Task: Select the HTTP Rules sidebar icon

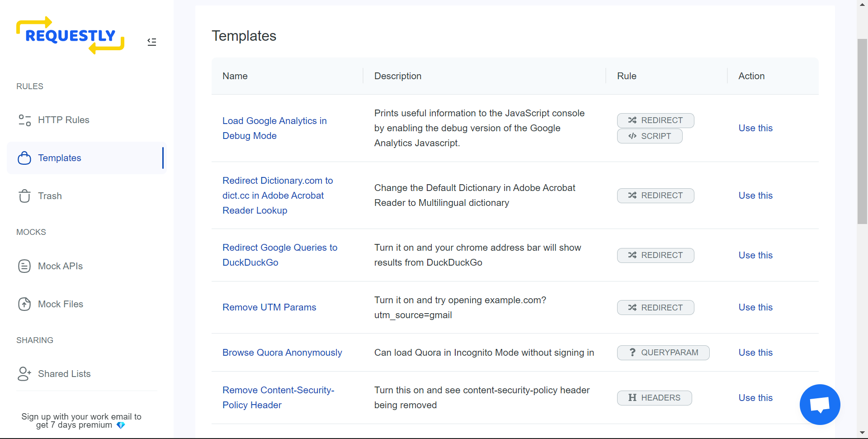Action: [24, 120]
